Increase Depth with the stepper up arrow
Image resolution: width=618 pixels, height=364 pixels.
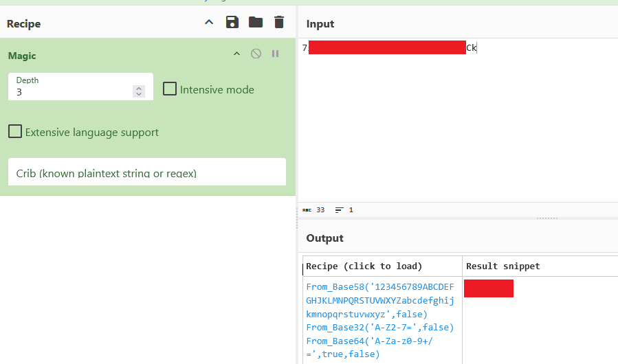(x=139, y=88)
